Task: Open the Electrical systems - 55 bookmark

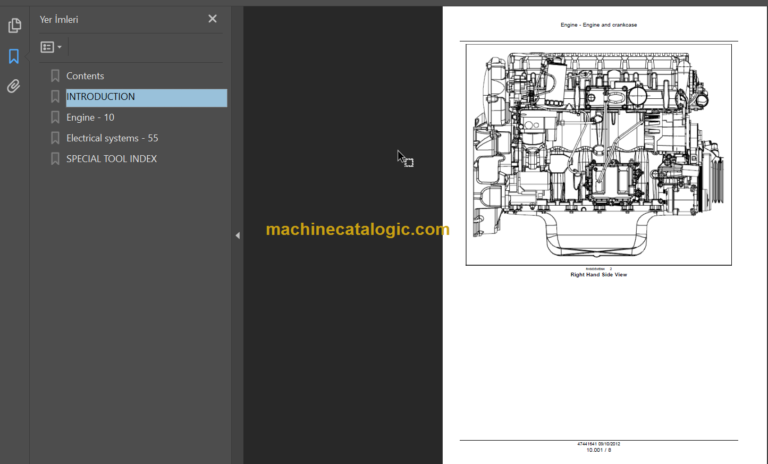Action: 112,138
